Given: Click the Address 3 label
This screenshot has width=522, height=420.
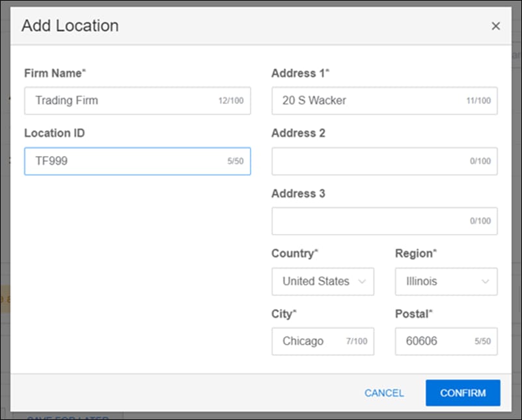Looking at the screenshot, I should (298, 194).
